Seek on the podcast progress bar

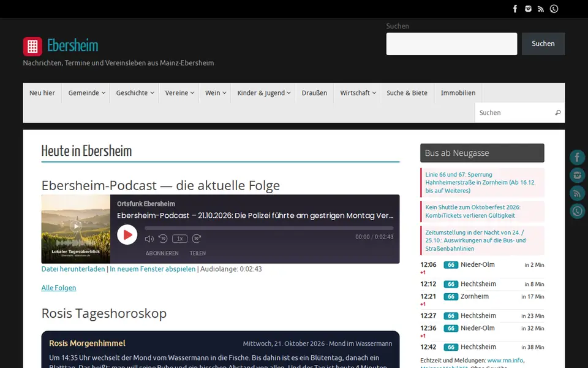point(269,228)
